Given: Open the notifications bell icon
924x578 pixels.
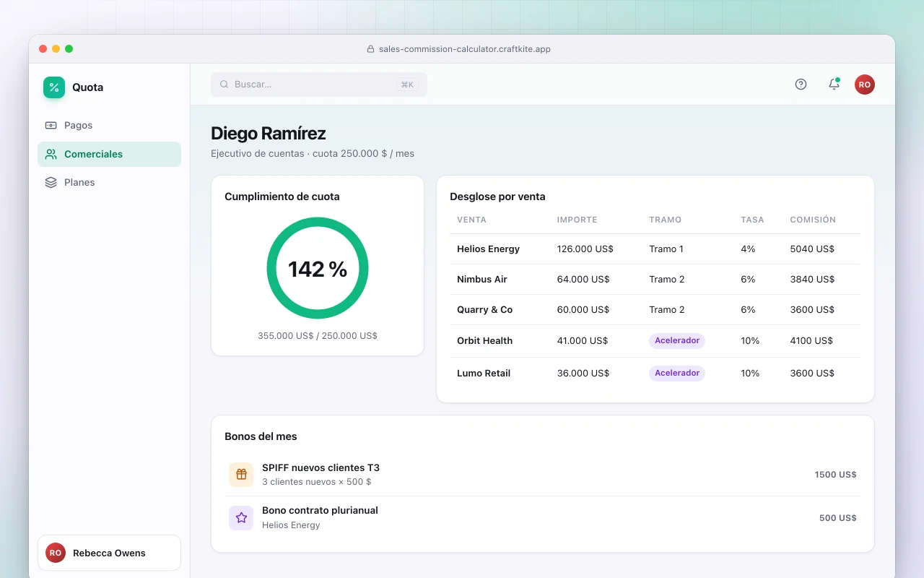Looking at the screenshot, I should click(x=834, y=85).
